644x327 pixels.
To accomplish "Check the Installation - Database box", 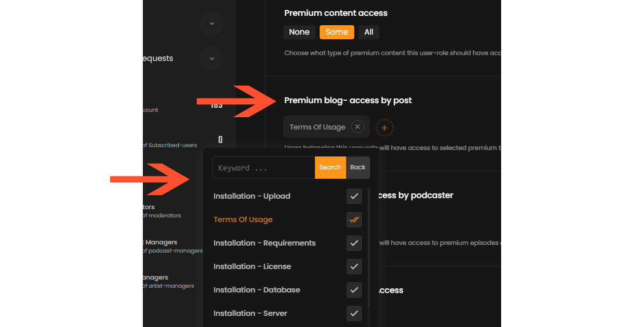I will click(x=354, y=290).
